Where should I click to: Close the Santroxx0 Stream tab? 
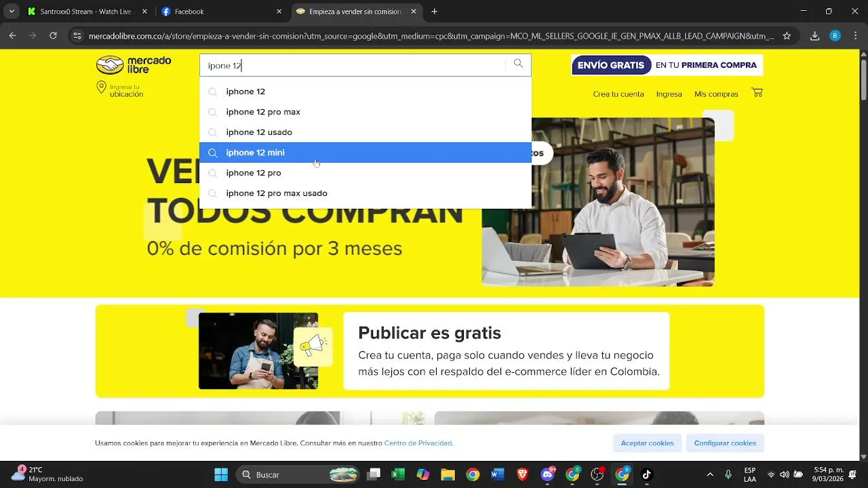coord(144,12)
